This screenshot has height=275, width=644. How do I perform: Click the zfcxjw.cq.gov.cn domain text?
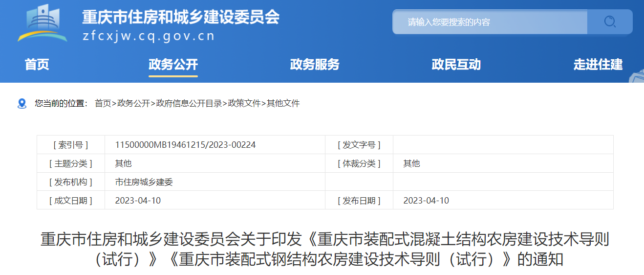point(149,37)
